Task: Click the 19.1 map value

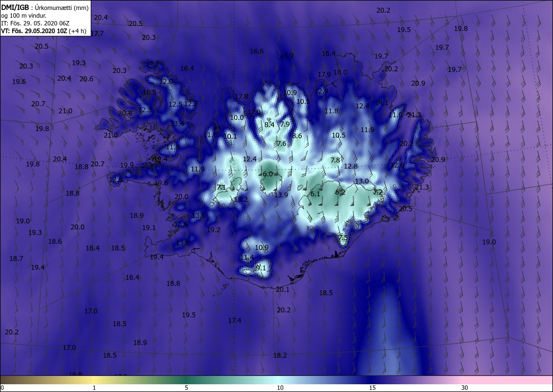Action: coord(149,228)
